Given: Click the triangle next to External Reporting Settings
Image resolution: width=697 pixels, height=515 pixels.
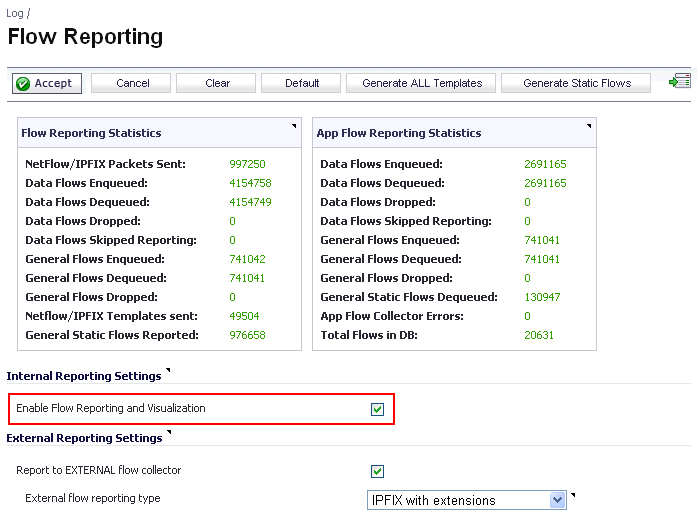Looking at the screenshot, I should click(169, 433).
